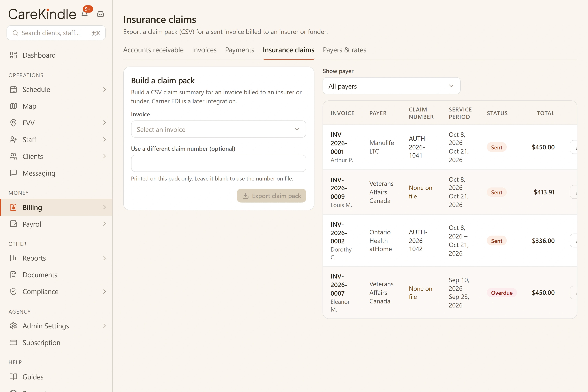This screenshot has height=392, width=588.
Task: Switch to the Payments tab
Action: (x=239, y=50)
